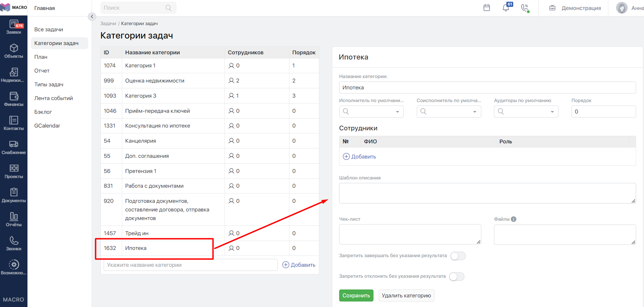This screenshot has width=644, height=307.
Task: Select Все задачи menu item
Action: click(49, 30)
